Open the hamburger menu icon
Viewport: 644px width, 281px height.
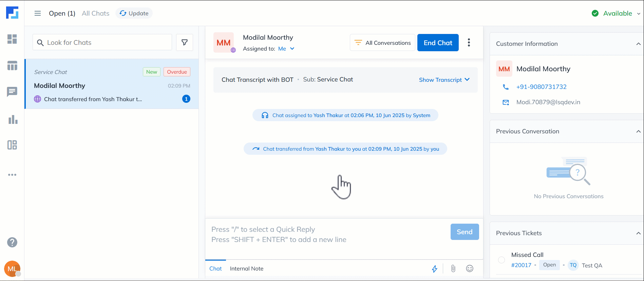pos(38,13)
